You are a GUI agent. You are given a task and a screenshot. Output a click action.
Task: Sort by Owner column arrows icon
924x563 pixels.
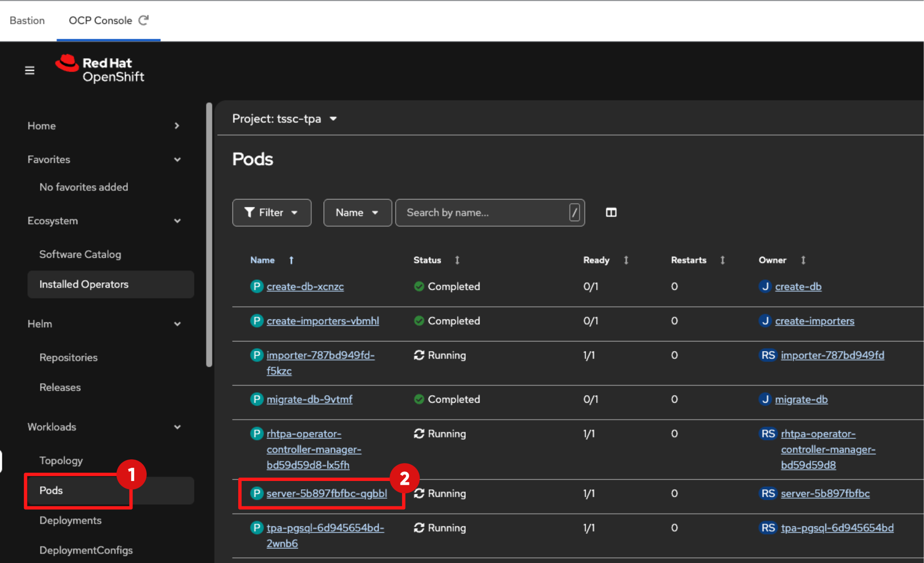pyautogui.click(x=803, y=260)
